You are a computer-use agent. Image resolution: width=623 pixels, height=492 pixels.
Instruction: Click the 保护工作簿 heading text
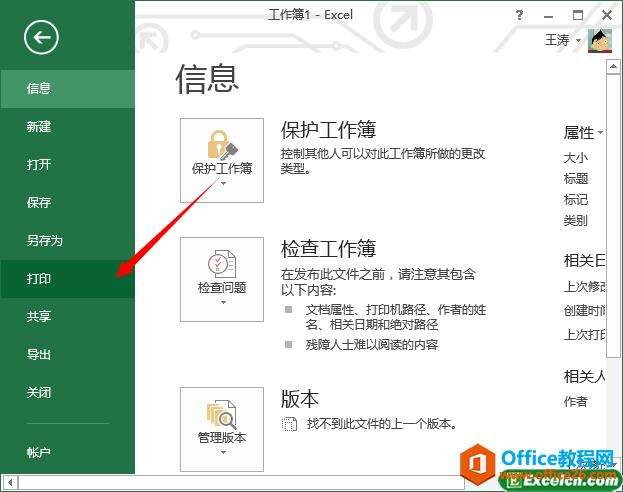pyautogui.click(x=328, y=130)
